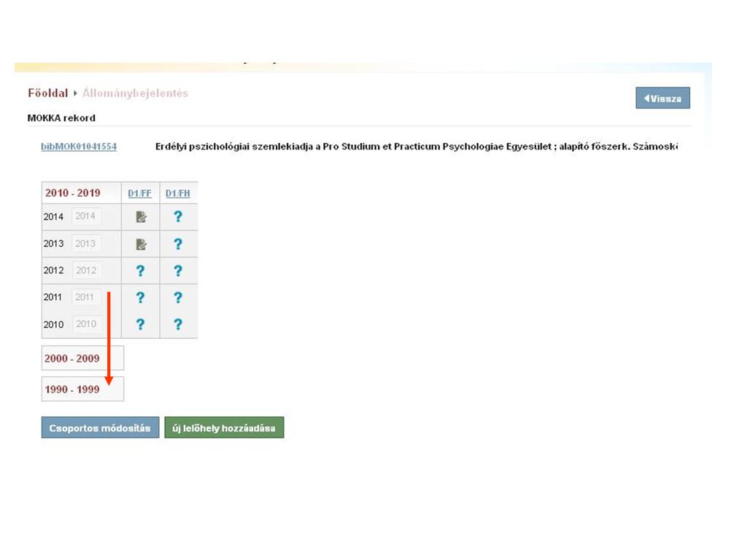Click the új lelőhely hozzáadása button

click(x=224, y=428)
